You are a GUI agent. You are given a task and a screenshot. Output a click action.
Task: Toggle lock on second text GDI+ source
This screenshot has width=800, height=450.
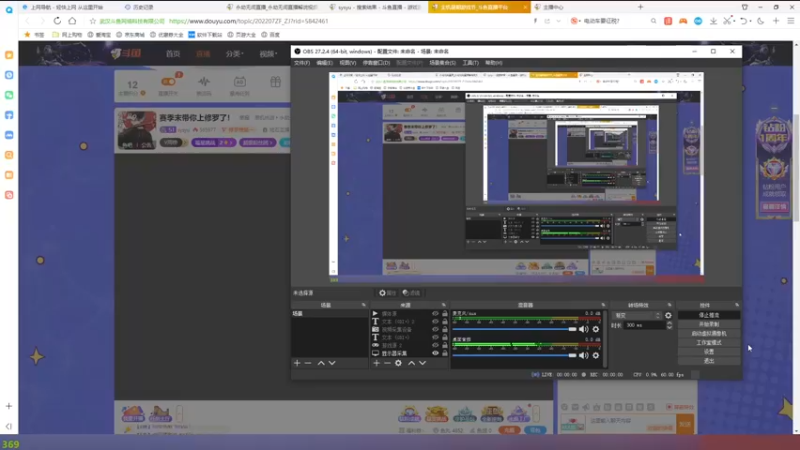pyautogui.click(x=445, y=337)
